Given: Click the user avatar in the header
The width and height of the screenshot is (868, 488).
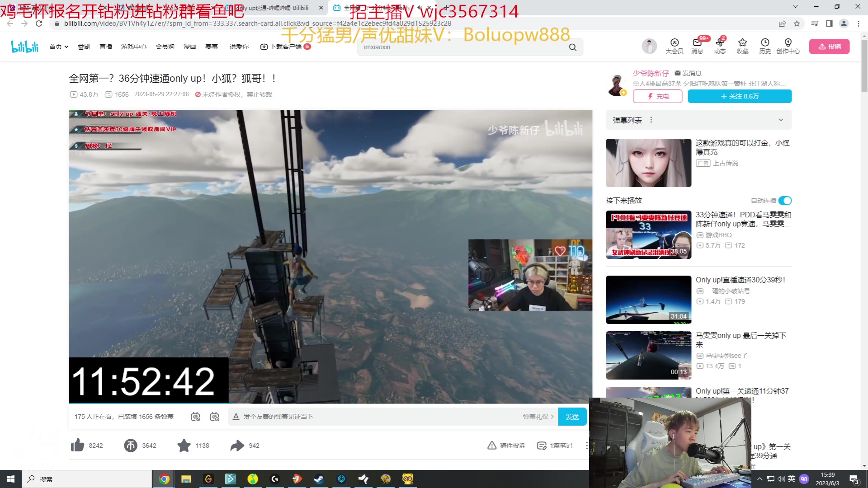Looking at the screenshot, I should click(x=649, y=46).
